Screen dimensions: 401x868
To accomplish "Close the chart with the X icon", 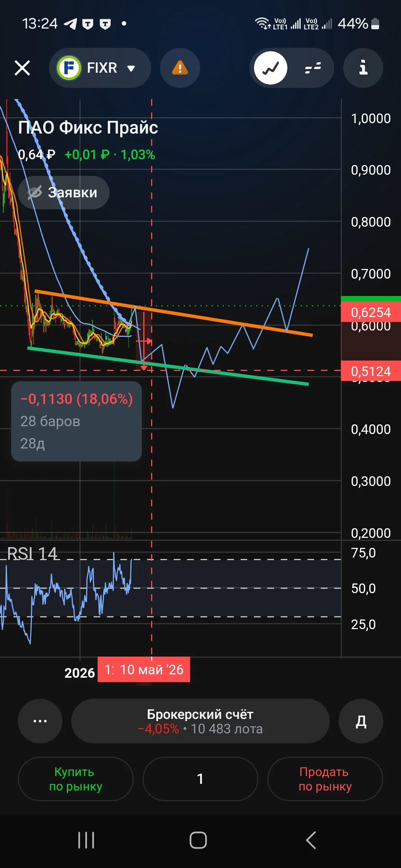I will point(22,68).
